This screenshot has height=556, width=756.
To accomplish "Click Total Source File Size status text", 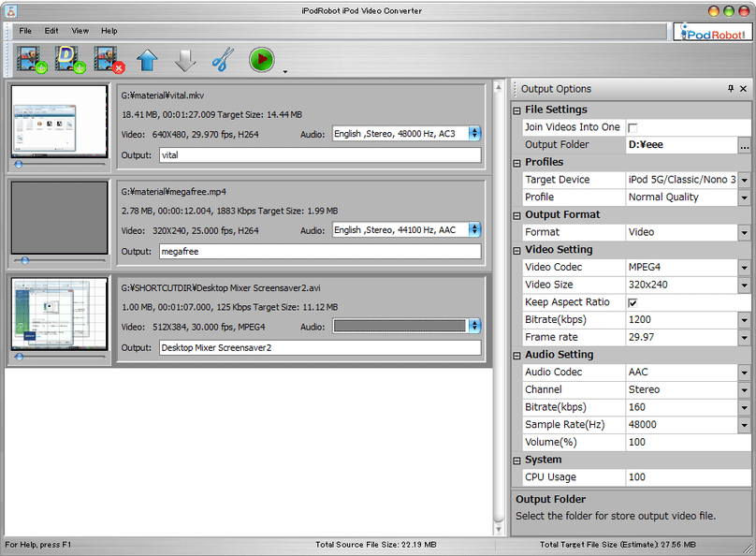I will point(376,545).
